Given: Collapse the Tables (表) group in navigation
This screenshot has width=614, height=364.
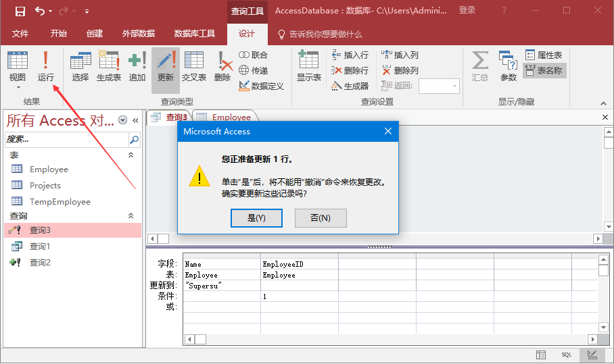Looking at the screenshot, I should 131,155.
